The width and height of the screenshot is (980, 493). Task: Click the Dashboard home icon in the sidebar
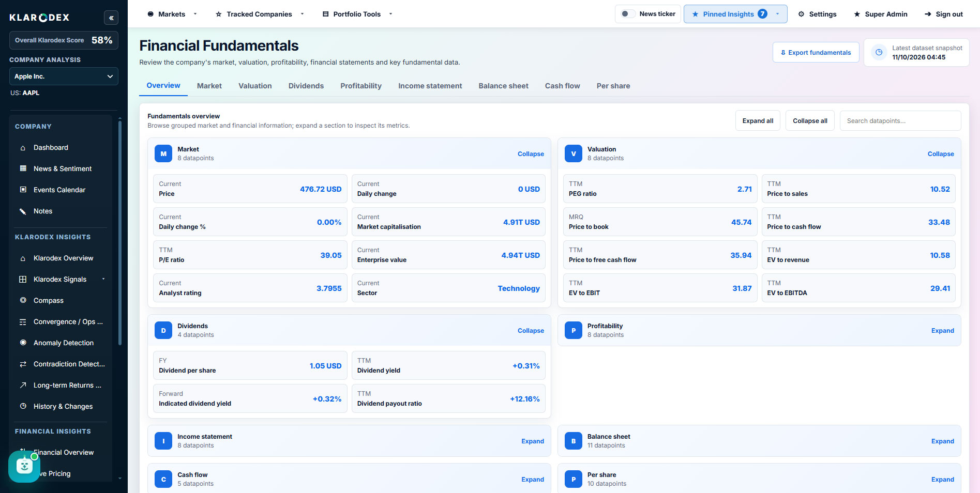click(x=23, y=148)
